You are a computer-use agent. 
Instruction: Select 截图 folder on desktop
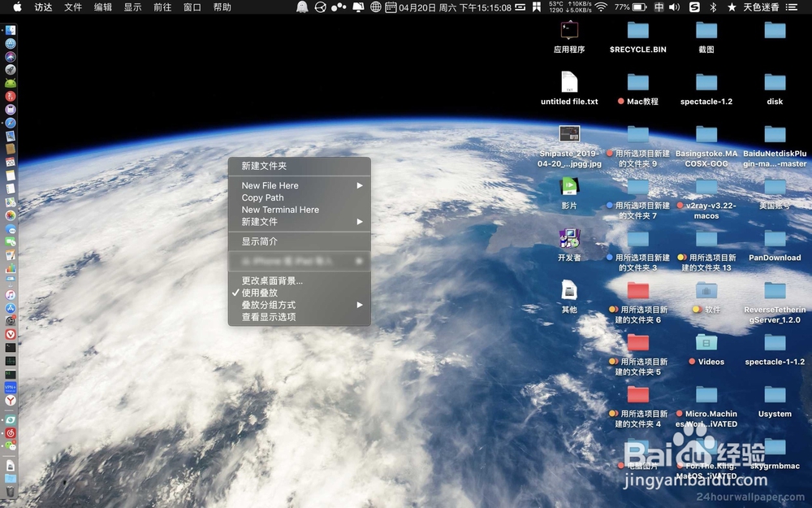pos(706,38)
